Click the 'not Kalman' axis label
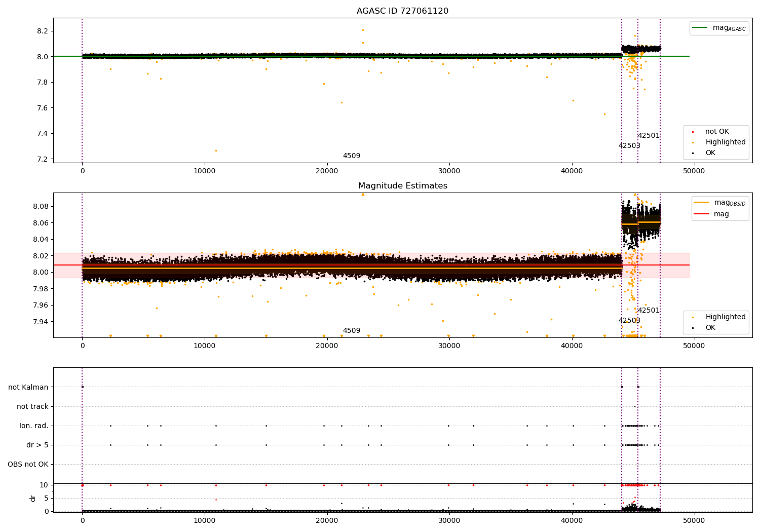The image size is (760, 532). tap(28, 388)
